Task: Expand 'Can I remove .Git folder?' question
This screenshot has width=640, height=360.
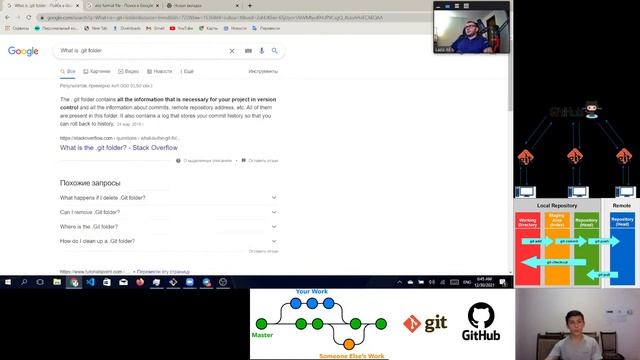Action: coord(169,212)
